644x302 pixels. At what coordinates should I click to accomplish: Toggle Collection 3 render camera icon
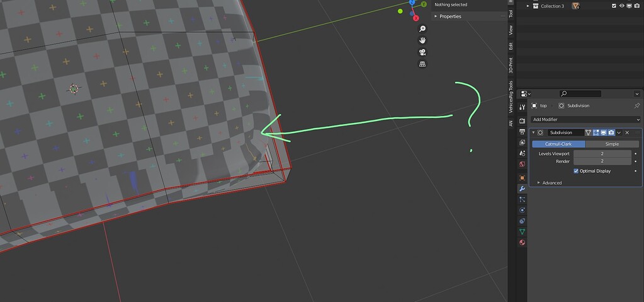637,6
